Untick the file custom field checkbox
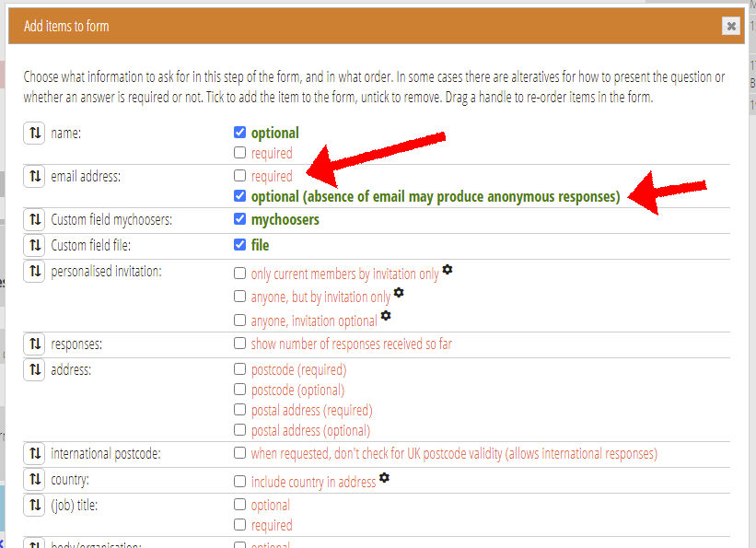 tap(239, 245)
